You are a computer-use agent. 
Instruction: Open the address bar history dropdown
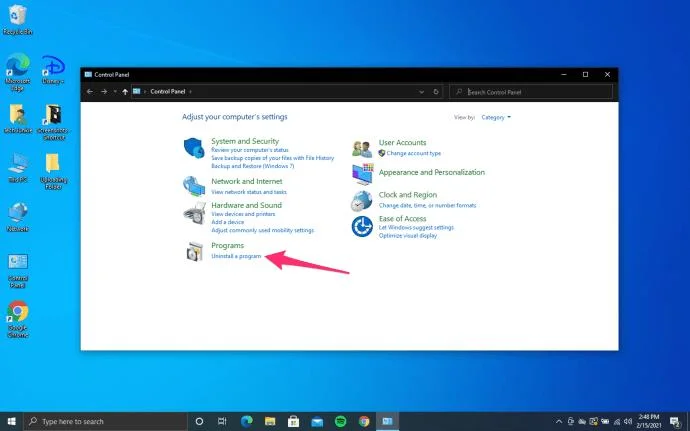[419, 91]
